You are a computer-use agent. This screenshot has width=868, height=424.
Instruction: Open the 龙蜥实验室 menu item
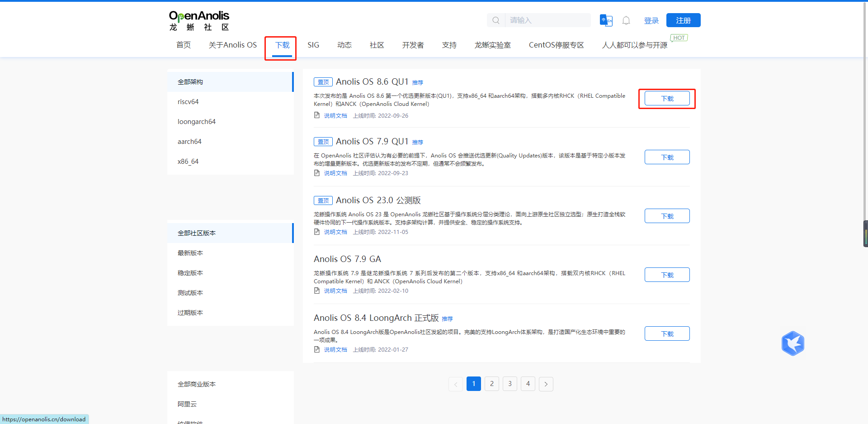point(492,45)
